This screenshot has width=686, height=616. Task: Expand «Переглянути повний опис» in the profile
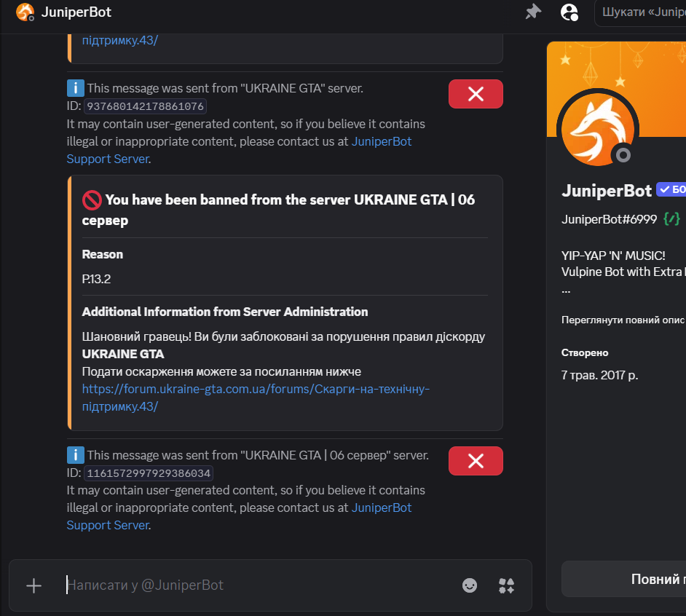(623, 320)
